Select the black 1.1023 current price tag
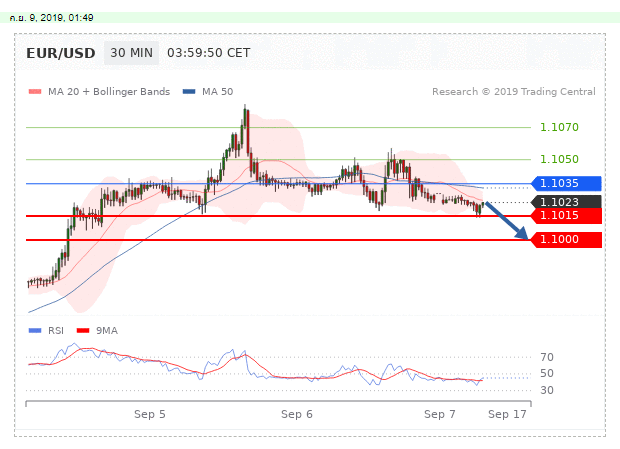The height and width of the screenshot is (449, 620). click(x=565, y=202)
